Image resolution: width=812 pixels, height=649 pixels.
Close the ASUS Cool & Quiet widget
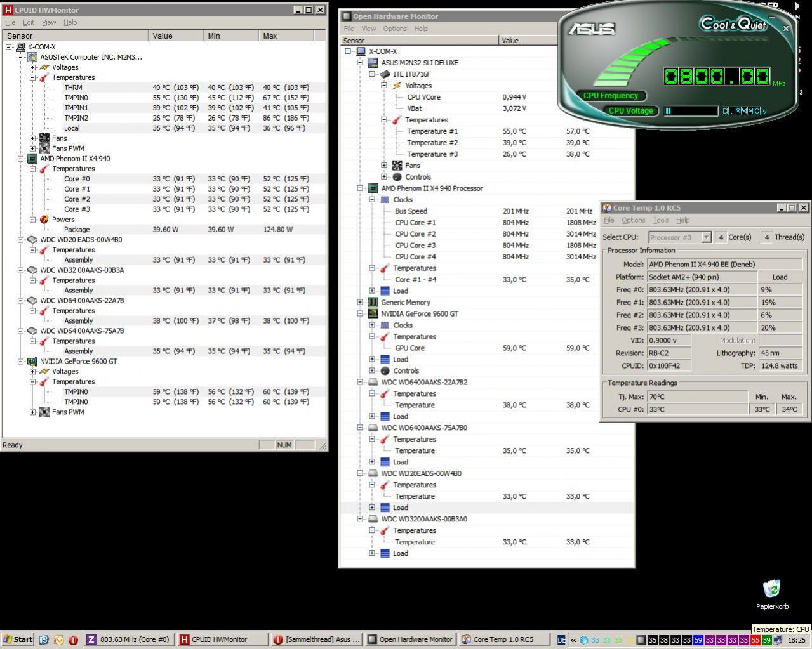(x=786, y=29)
